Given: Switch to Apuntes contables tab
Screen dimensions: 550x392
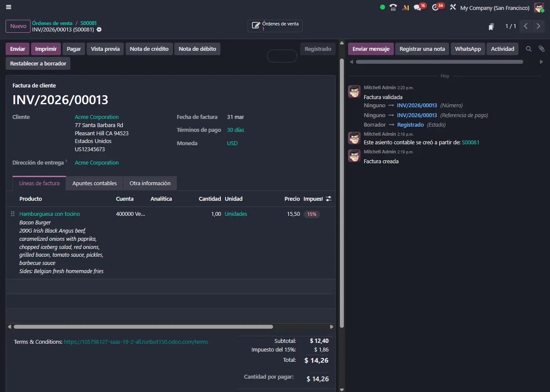Looking at the screenshot, I should pyautogui.click(x=94, y=183).
